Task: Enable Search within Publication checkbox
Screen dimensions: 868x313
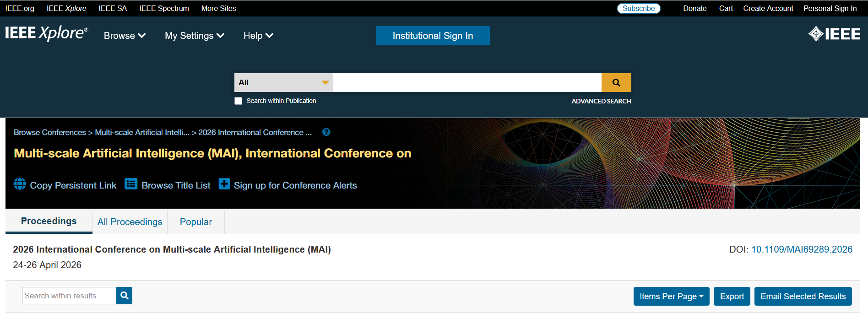Action: (238, 101)
